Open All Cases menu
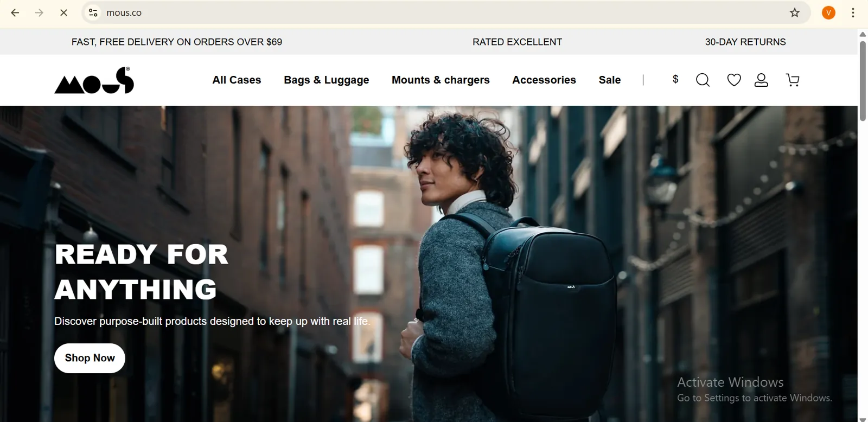 tap(237, 80)
